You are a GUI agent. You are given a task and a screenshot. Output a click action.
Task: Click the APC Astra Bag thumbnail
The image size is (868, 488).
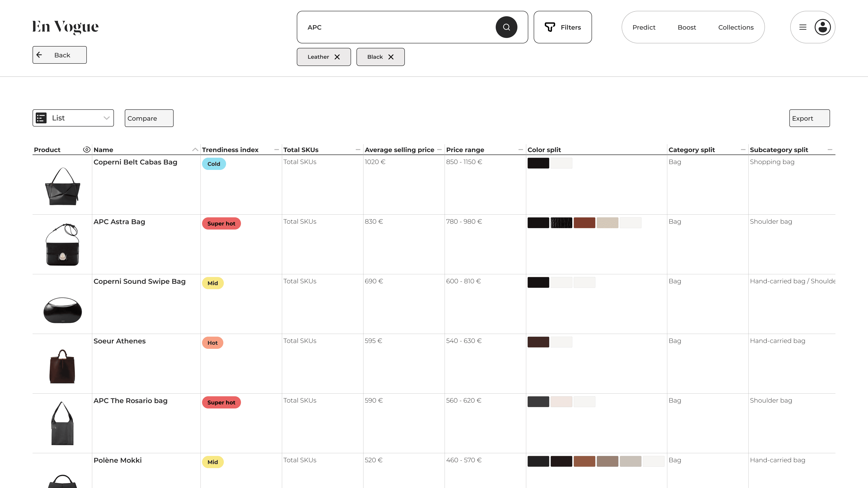[x=62, y=244]
